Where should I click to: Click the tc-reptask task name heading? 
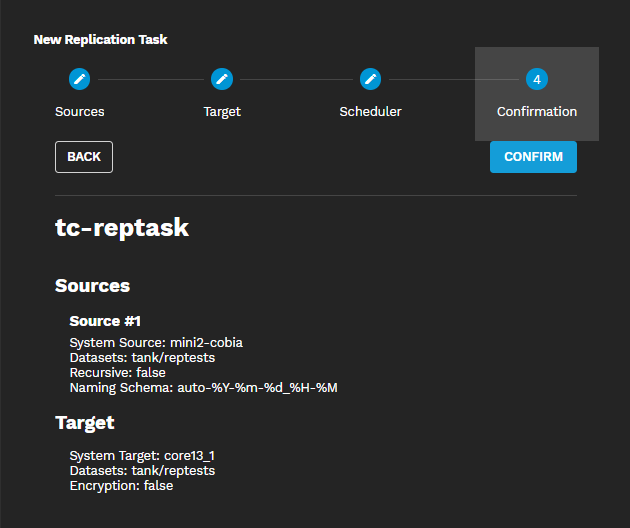pyautogui.click(x=122, y=228)
